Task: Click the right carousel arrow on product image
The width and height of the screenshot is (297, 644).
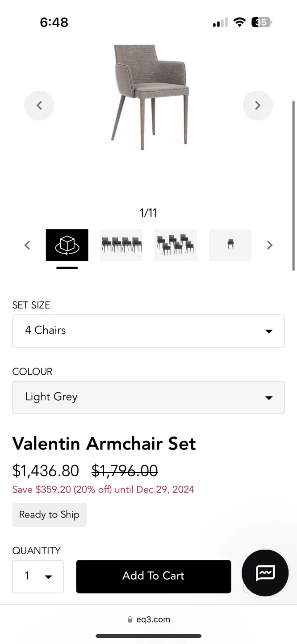Action: 258,105
